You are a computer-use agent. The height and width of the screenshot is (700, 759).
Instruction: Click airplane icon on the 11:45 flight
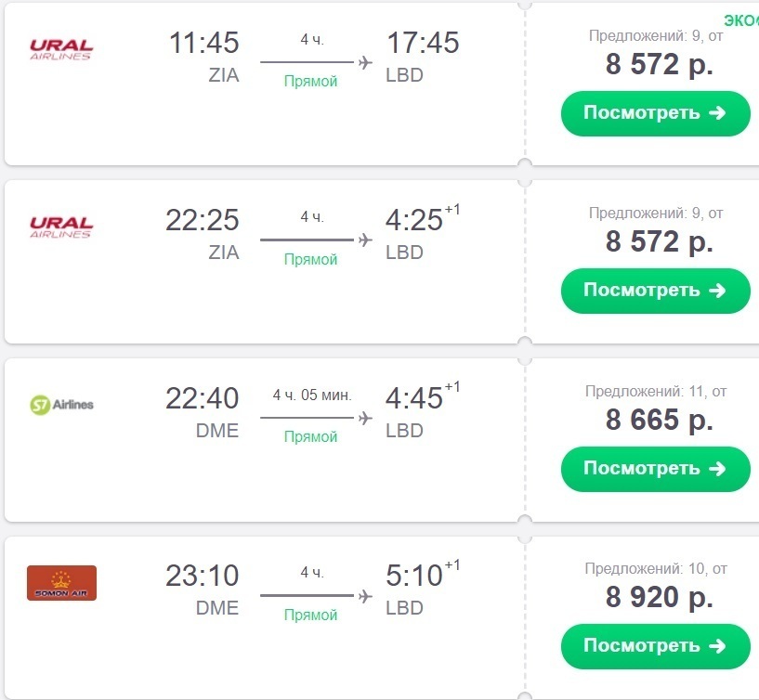(x=365, y=62)
